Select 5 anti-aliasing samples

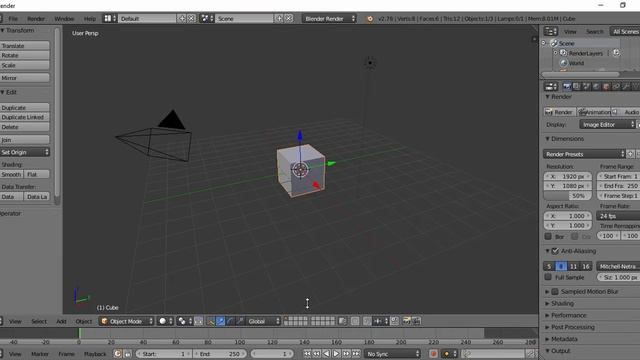[549, 267]
